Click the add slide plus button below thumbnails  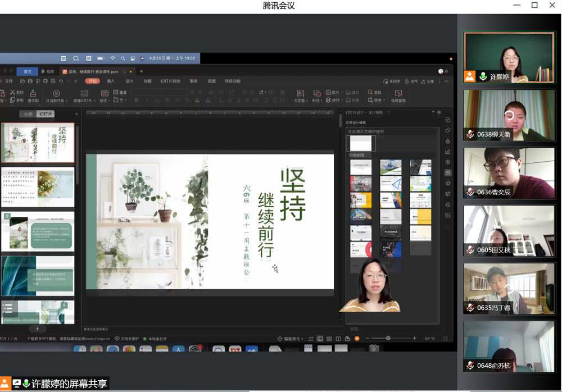(37, 329)
